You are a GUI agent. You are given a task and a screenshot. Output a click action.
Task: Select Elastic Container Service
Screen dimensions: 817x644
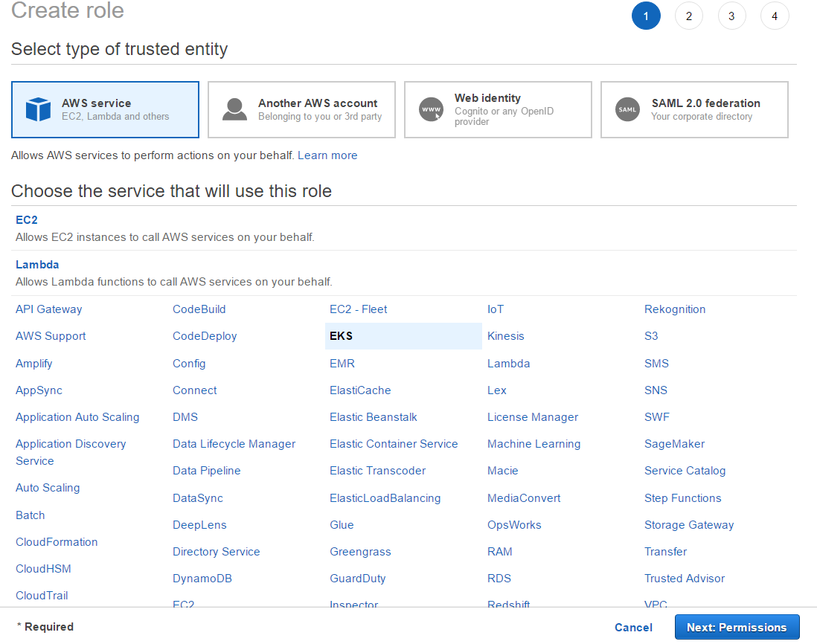pos(394,444)
